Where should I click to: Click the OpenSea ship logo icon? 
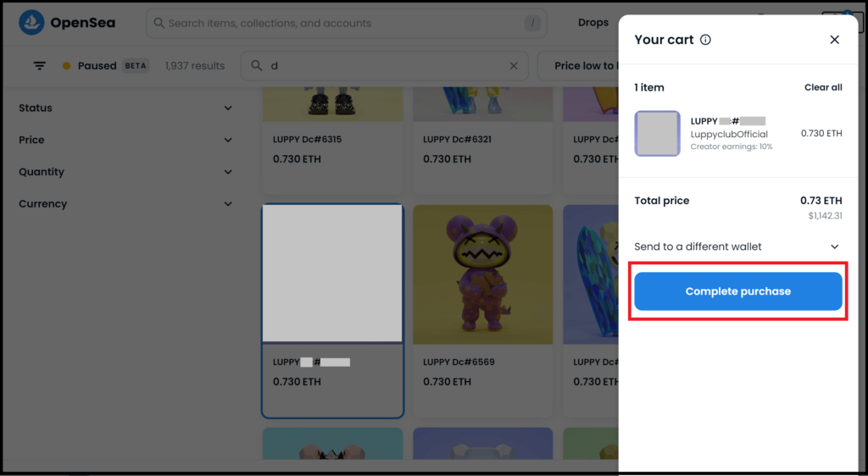point(31,23)
